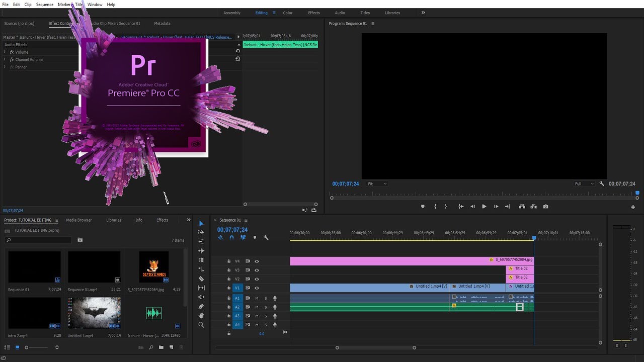Open the Program monitor button editor plus
The image size is (644, 362).
[x=633, y=207]
